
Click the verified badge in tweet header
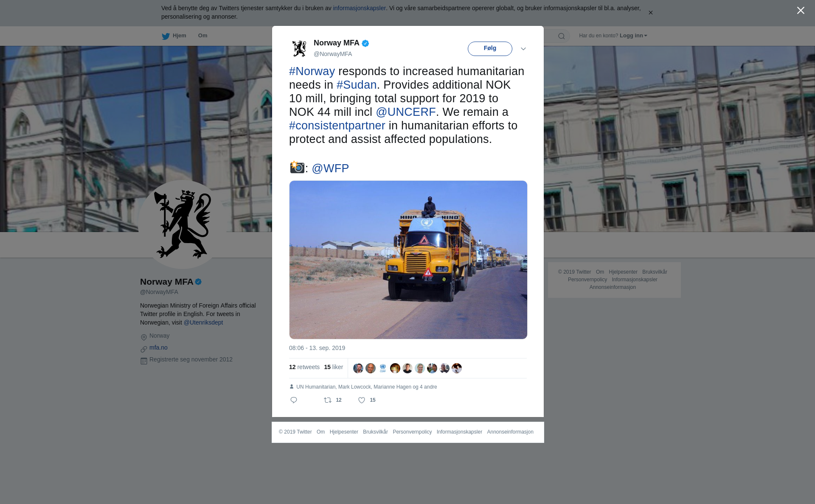pos(365,43)
